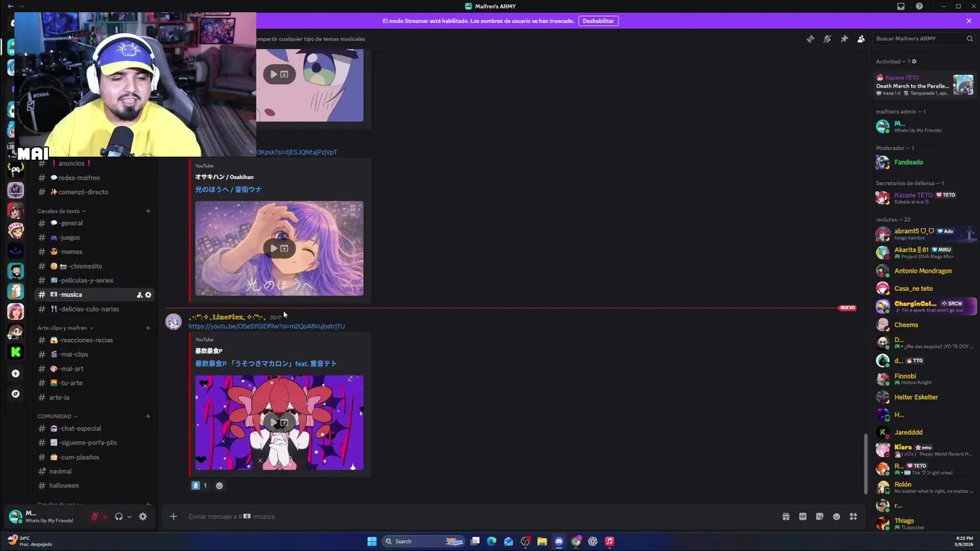Open the inbox icon in title bar

pyautogui.click(x=901, y=6)
